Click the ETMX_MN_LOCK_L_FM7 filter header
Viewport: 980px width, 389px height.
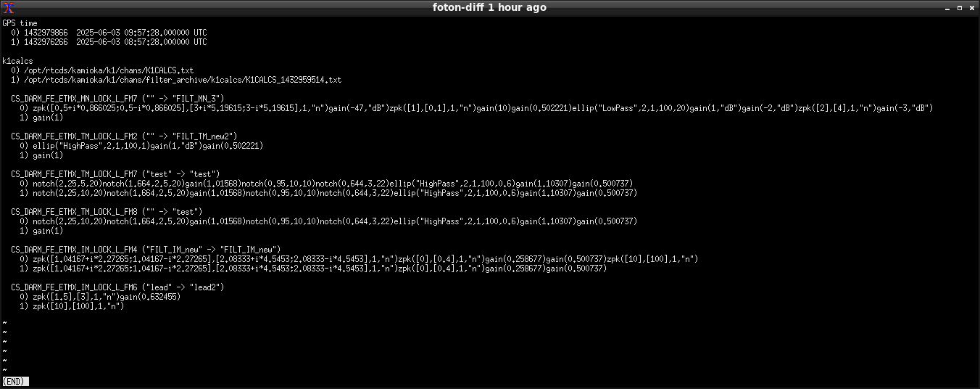(x=117, y=99)
